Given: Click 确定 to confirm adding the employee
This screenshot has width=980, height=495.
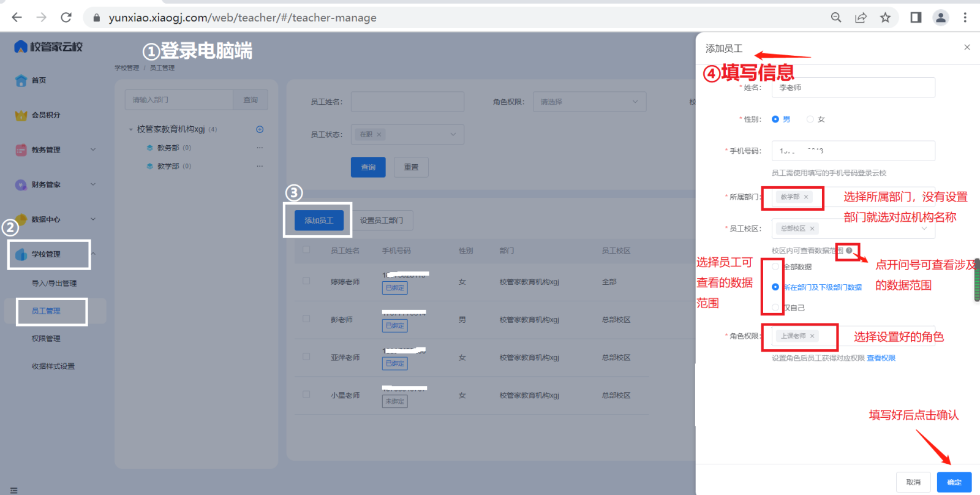Looking at the screenshot, I should coord(954,482).
